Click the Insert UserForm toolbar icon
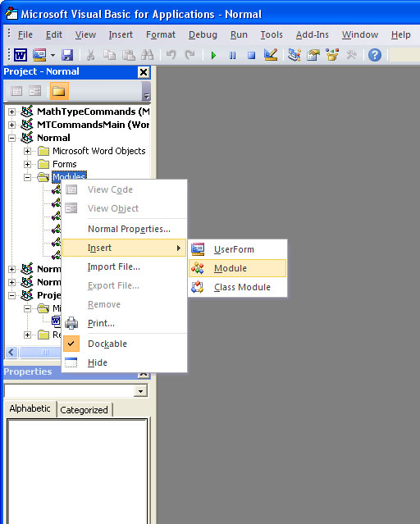 click(x=39, y=55)
